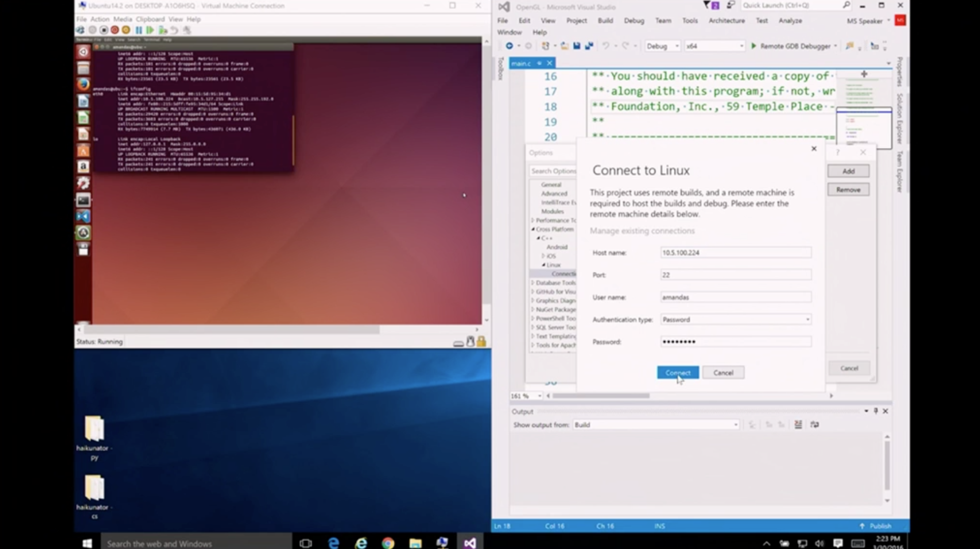Viewport: 980px width, 549px height.
Task: Click the Save icon in the Visual Studio toolbar
Action: click(577, 46)
